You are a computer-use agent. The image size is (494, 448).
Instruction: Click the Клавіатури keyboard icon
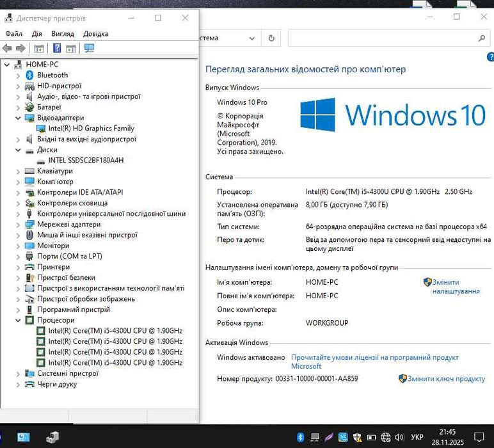click(29, 171)
